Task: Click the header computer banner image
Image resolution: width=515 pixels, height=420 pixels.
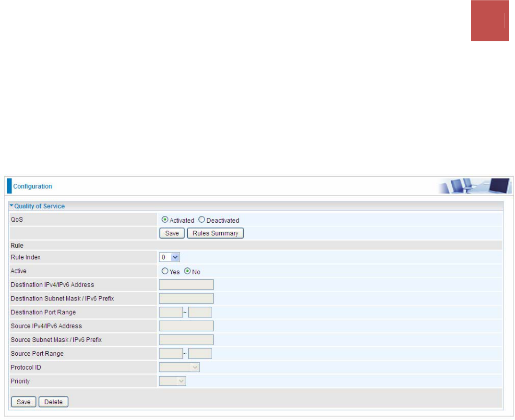Action: click(x=475, y=186)
